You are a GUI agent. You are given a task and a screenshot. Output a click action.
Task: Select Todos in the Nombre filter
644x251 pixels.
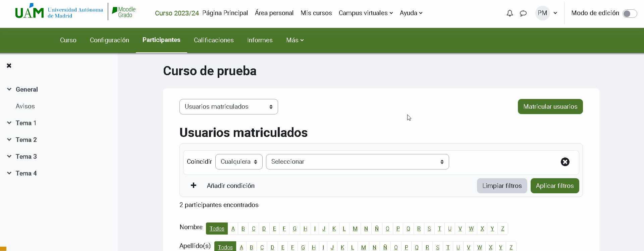point(217,229)
